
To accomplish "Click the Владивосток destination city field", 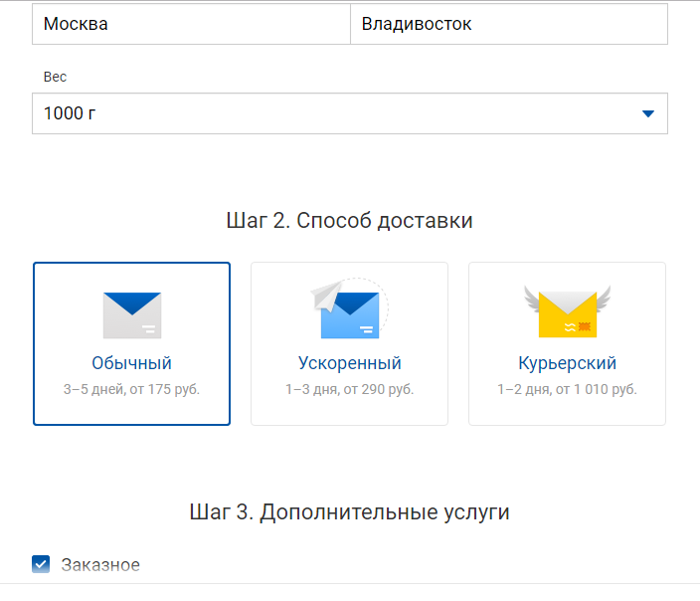I will point(509,24).
